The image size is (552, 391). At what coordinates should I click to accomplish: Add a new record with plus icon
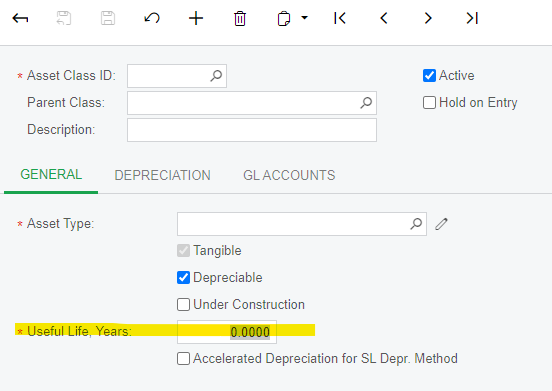(x=196, y=18)
